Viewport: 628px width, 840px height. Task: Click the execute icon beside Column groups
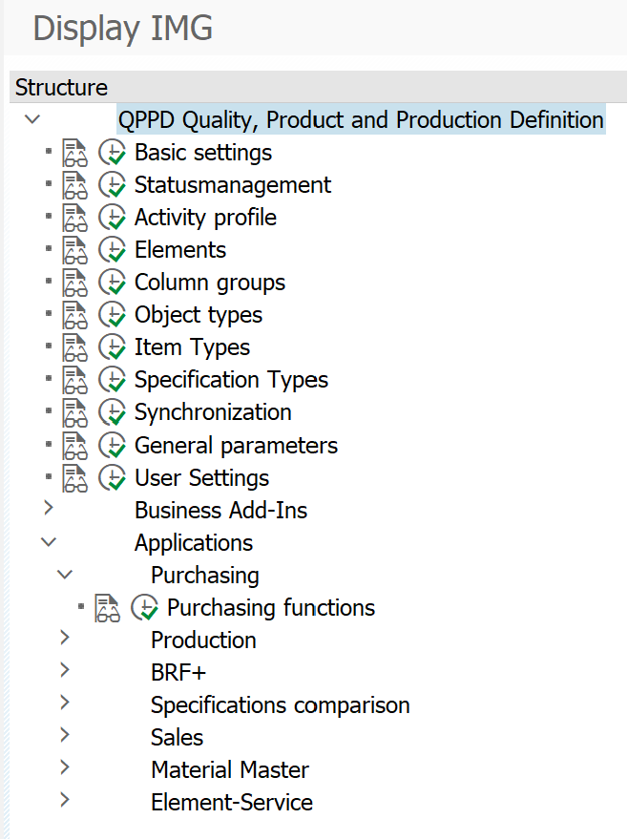click(113, 283)
